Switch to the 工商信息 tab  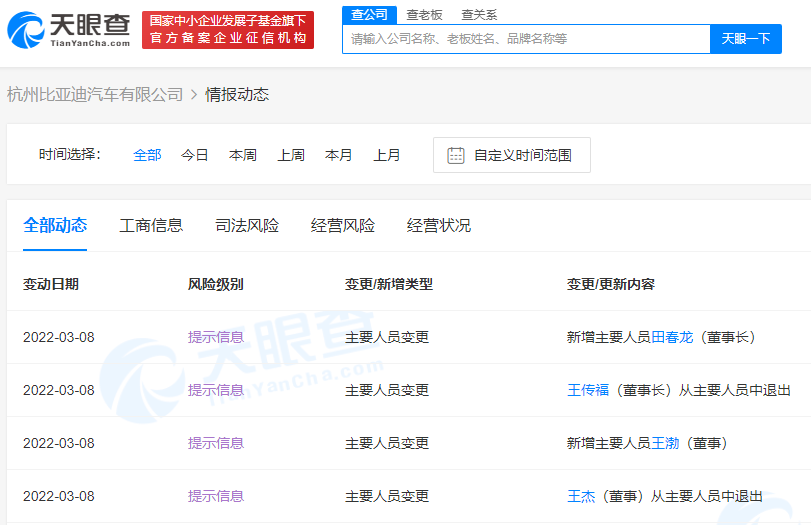click(151, 226)
